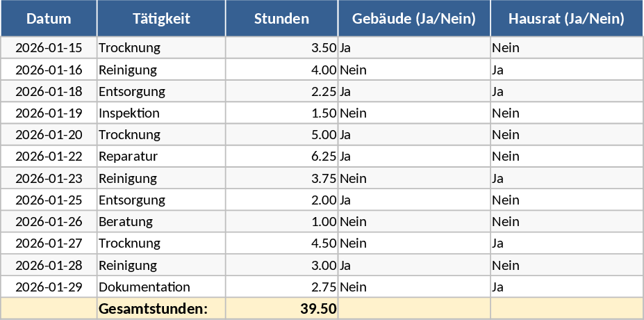Image resolution: width=644 pixels, height=320 pixels.
Task: Select the hours value 4.50
Action: point(281,243)
